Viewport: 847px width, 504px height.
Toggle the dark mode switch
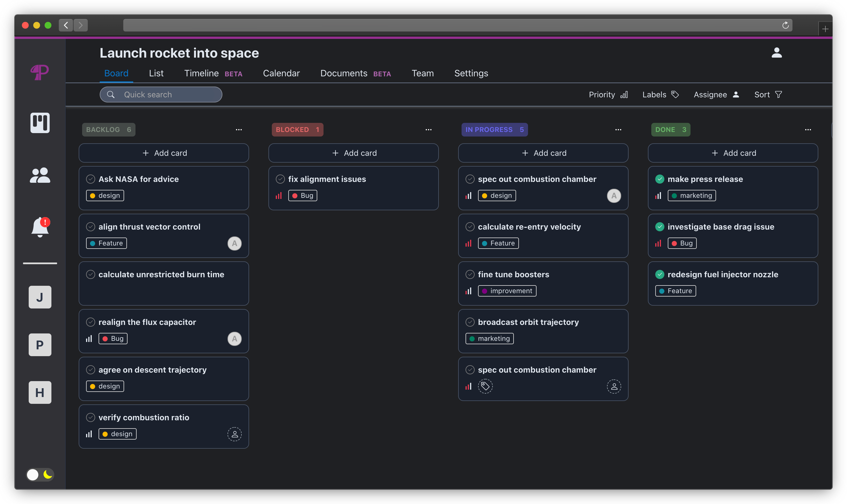click(40, 474)
